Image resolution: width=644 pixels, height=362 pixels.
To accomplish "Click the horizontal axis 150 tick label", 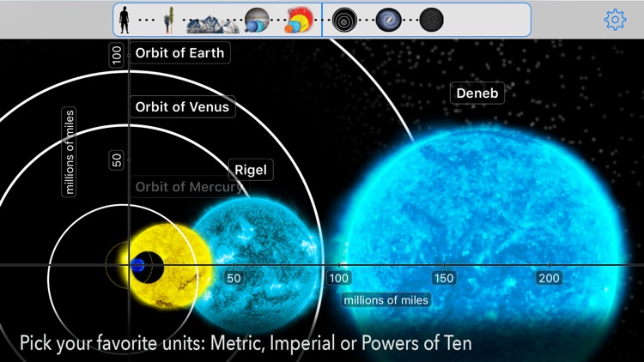I will pyautogui.click(x=444, y=278).
